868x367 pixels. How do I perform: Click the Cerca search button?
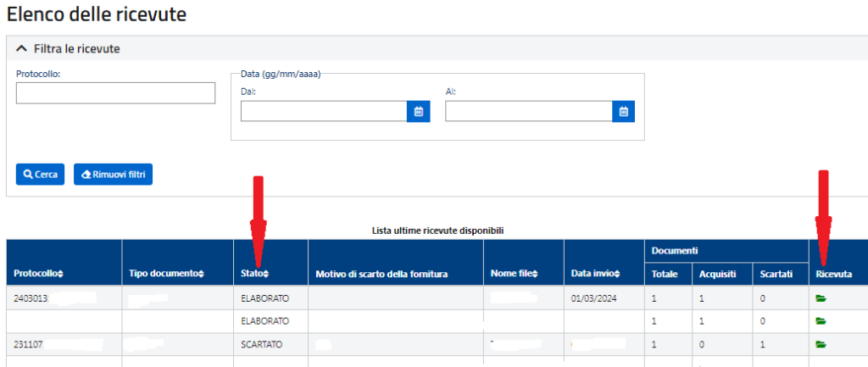tap(40, 174)
